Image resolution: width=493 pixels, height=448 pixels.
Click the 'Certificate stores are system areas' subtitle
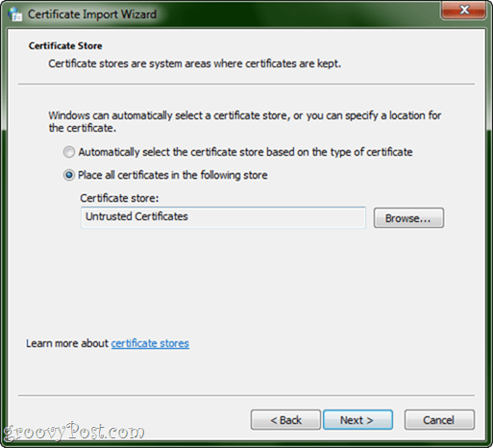coord(194,63)
